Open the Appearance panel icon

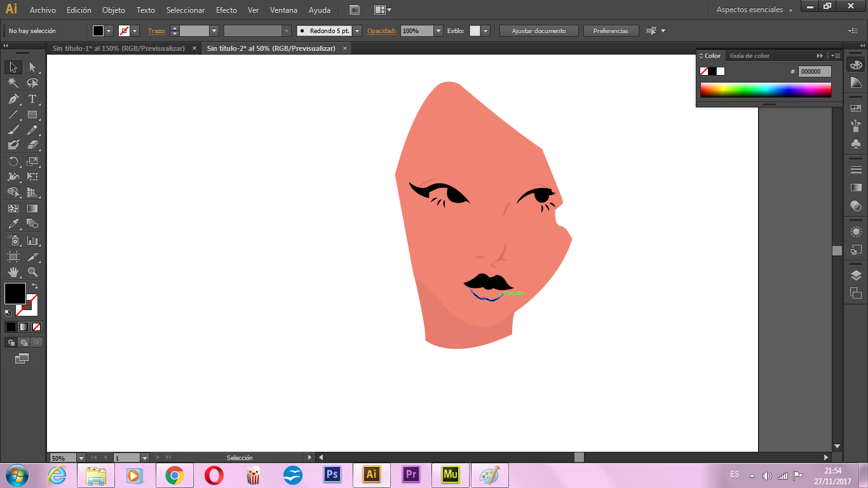pyautogui.click(x=856, y=232)
